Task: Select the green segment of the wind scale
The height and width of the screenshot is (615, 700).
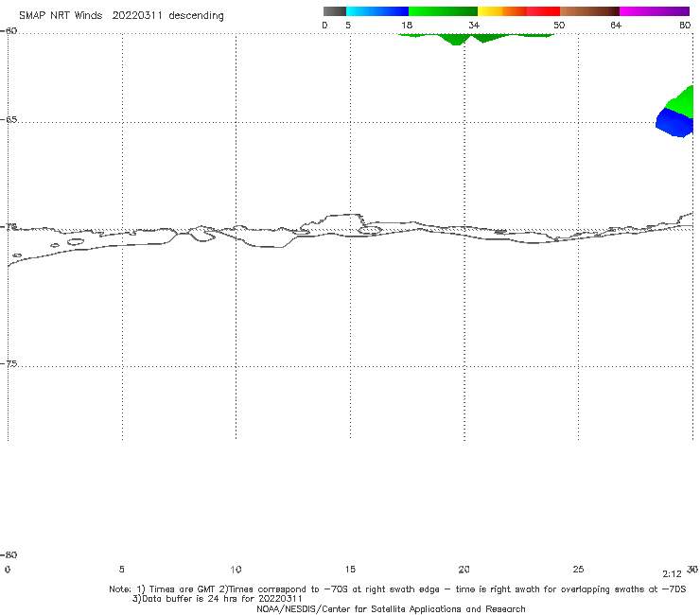Action: click(x=443, y=11)
